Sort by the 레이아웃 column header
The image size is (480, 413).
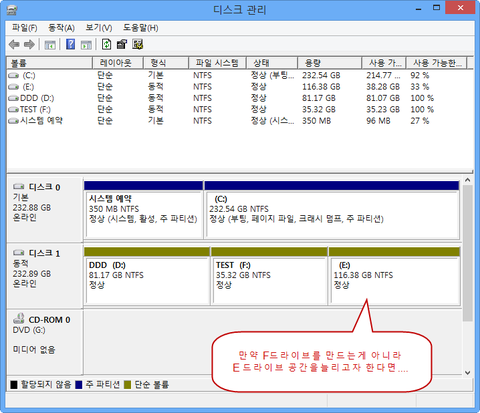click(x=118, y=63)
